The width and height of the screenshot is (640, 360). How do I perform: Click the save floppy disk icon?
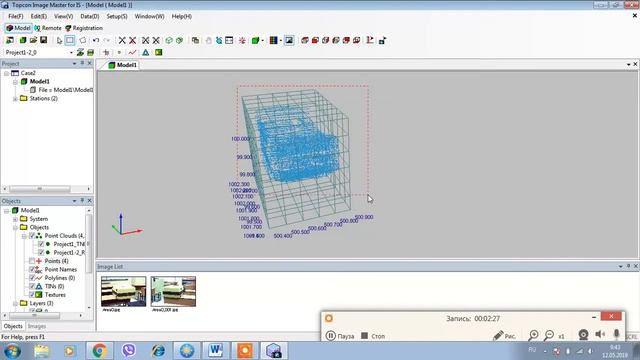coord(43,40)
